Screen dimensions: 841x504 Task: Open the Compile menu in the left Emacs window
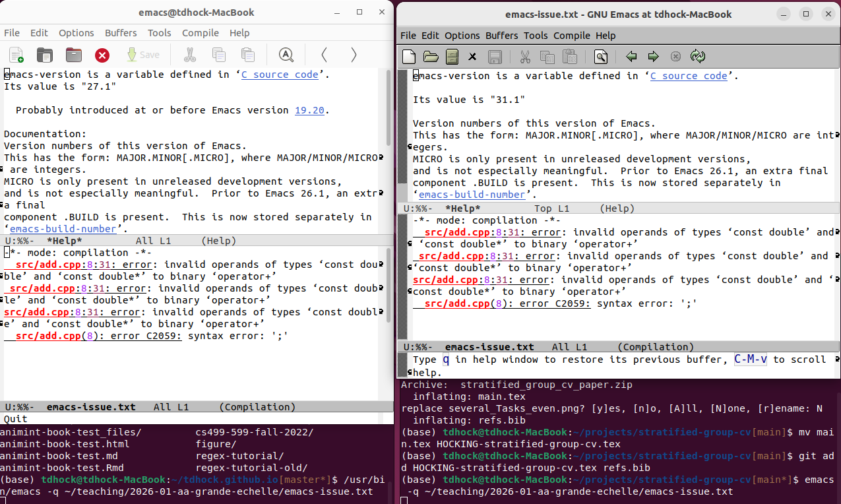point(201,33)
